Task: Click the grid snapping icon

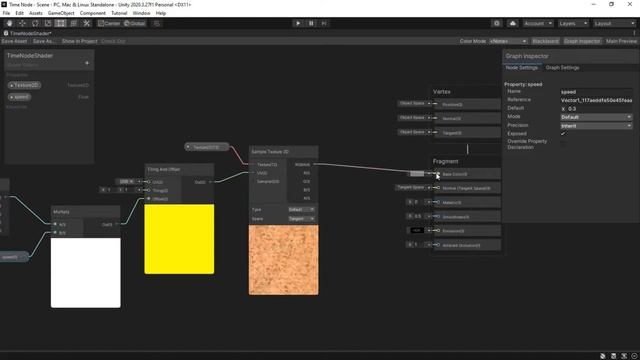Action: [157, 23]
